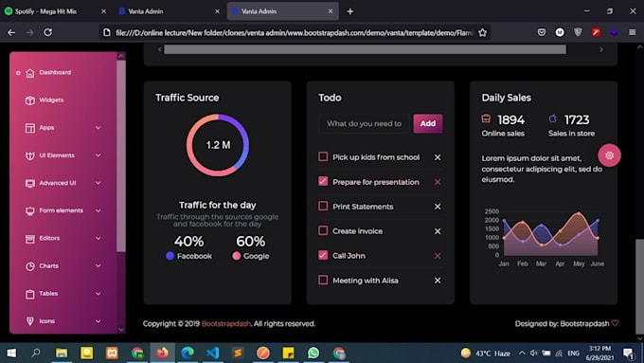Click the Sales in store apple icon

pos(553,118)
